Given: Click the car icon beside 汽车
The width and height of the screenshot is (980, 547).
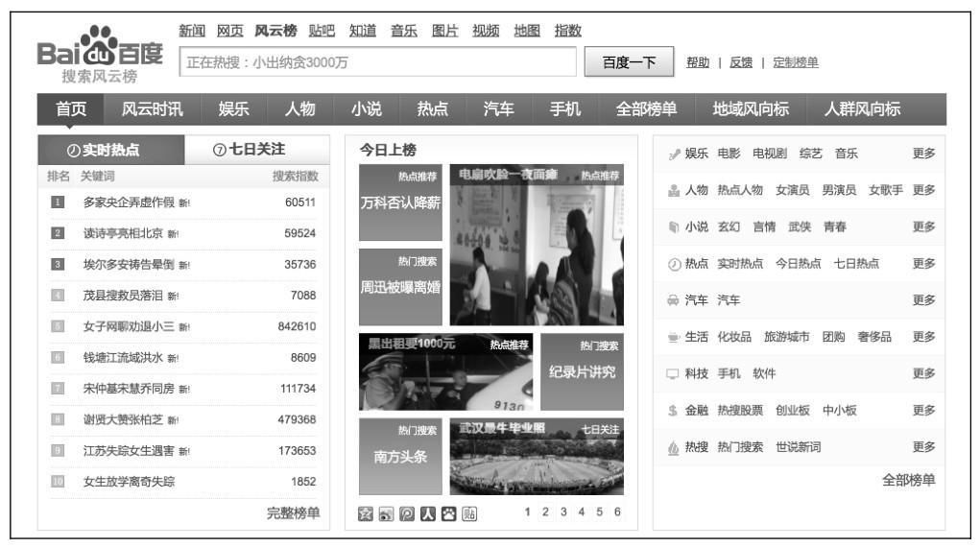Looking at the screenshot, I should (x=673, y=300).
